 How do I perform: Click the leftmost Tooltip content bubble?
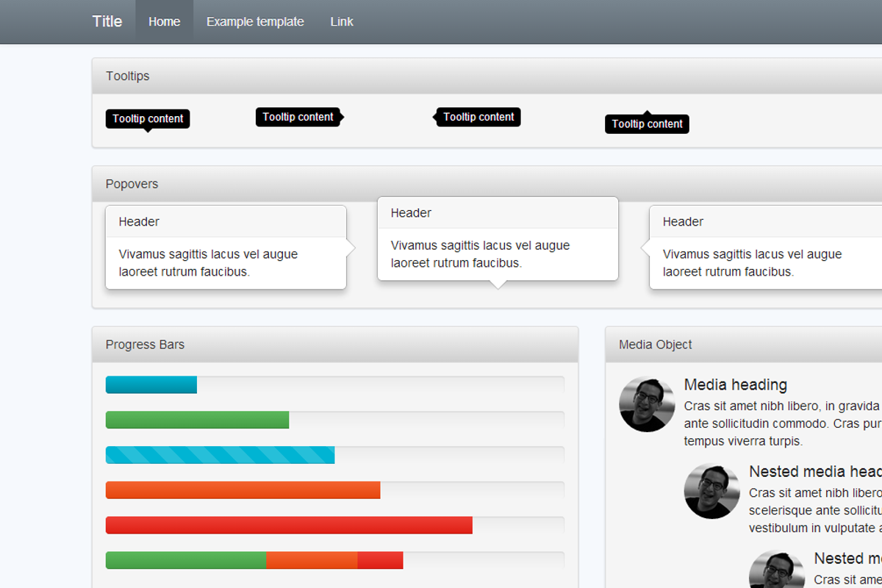click(x=147, y=118)
